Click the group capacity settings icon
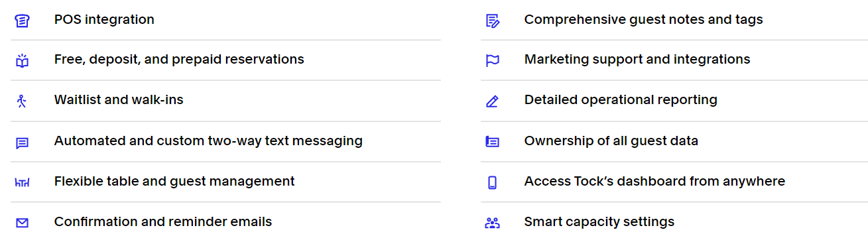The height and width of the screenshot is (240, 868). [x=492, y=223]
